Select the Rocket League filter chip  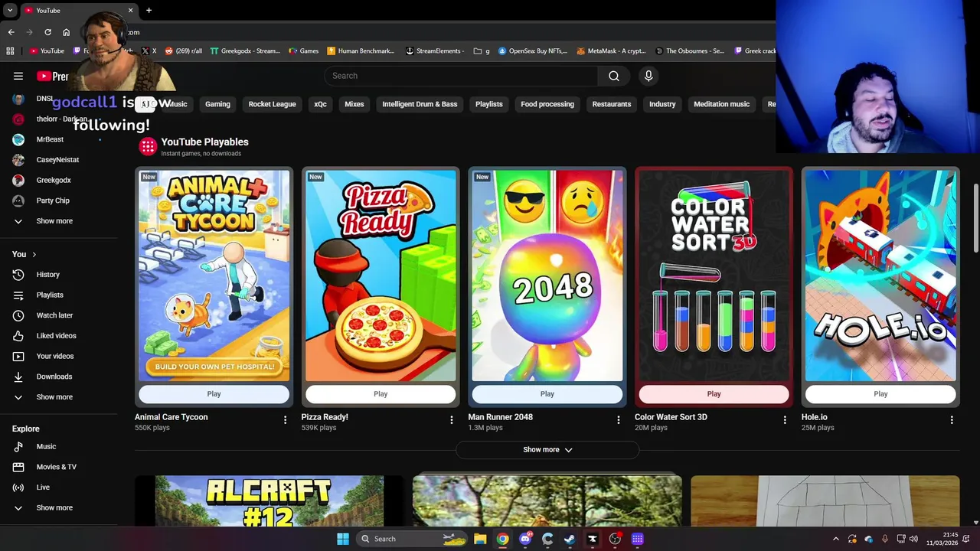(272, 104)
